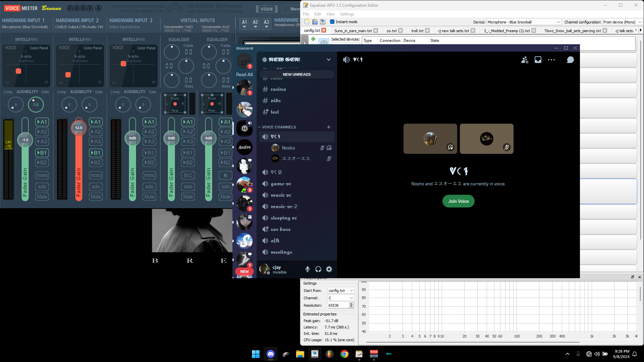The image size is (644, 362).
Task: Enable mono on Hardware Input 1
Action: pyautogui.click(x=42, y=175)
